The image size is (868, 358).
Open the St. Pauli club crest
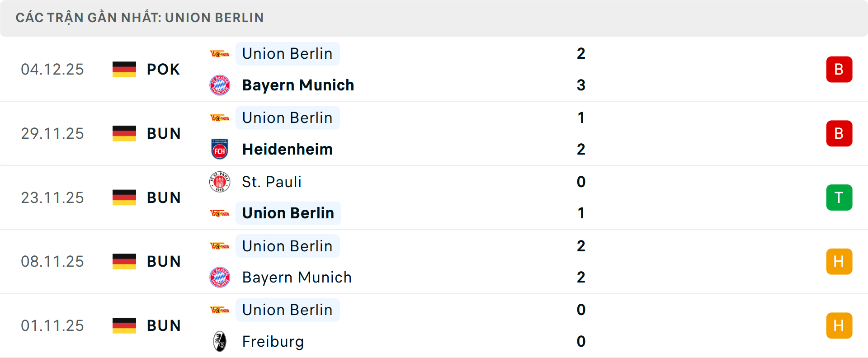[220, 182]
